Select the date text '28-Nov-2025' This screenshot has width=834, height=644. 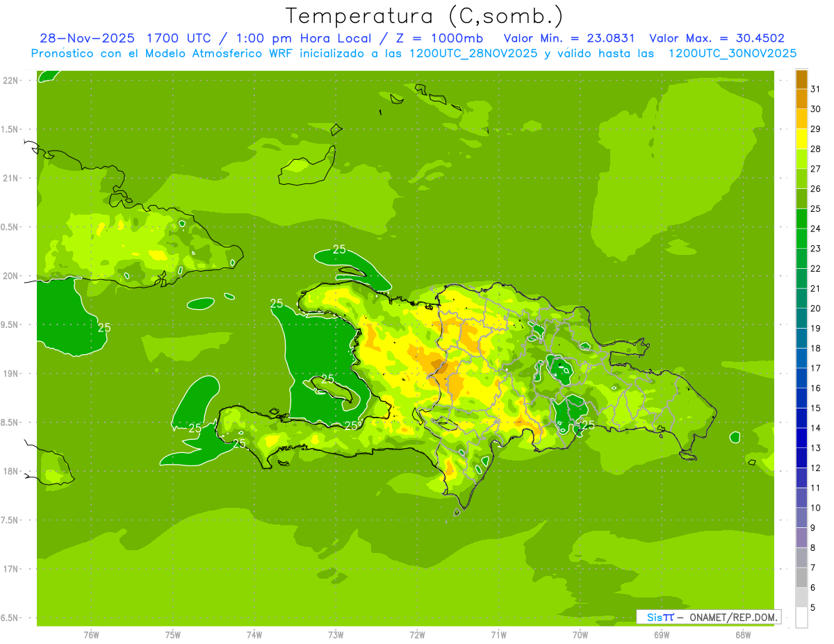[88, 38]
